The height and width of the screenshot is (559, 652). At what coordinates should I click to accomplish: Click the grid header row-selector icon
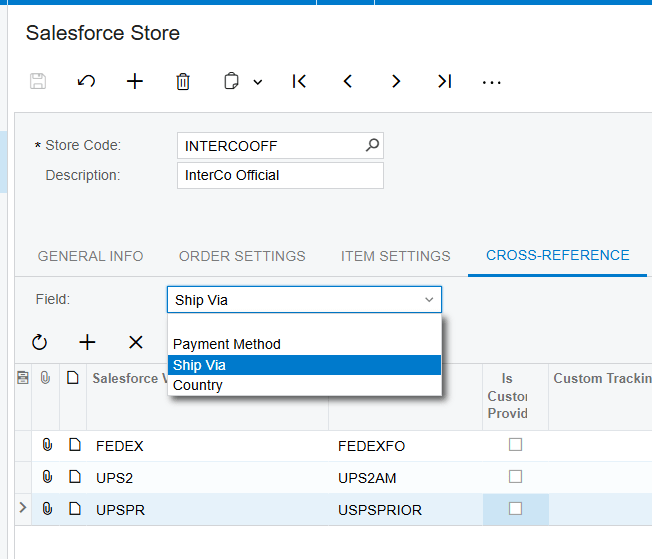pyautogui.click(x=23, y=378)
